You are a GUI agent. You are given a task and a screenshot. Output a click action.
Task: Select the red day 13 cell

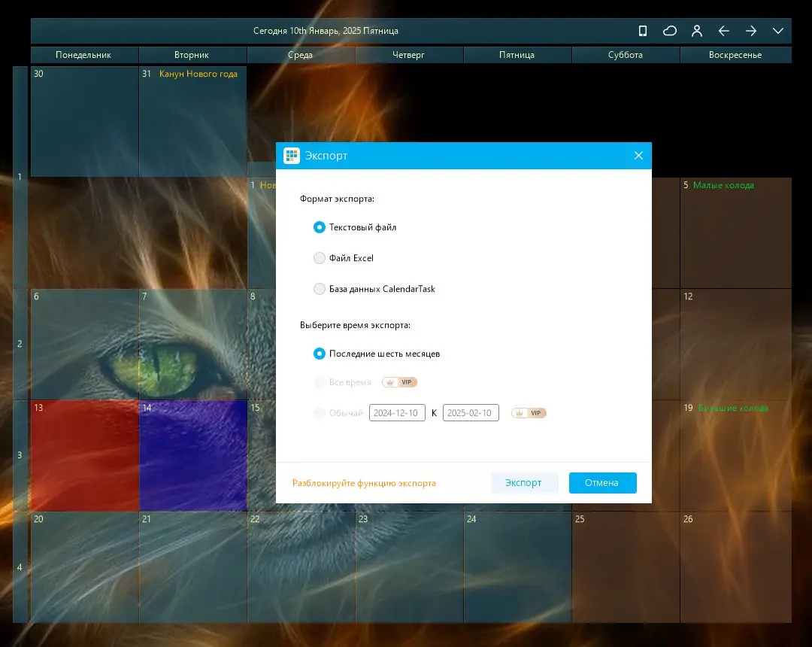click(x=84, y=455)
